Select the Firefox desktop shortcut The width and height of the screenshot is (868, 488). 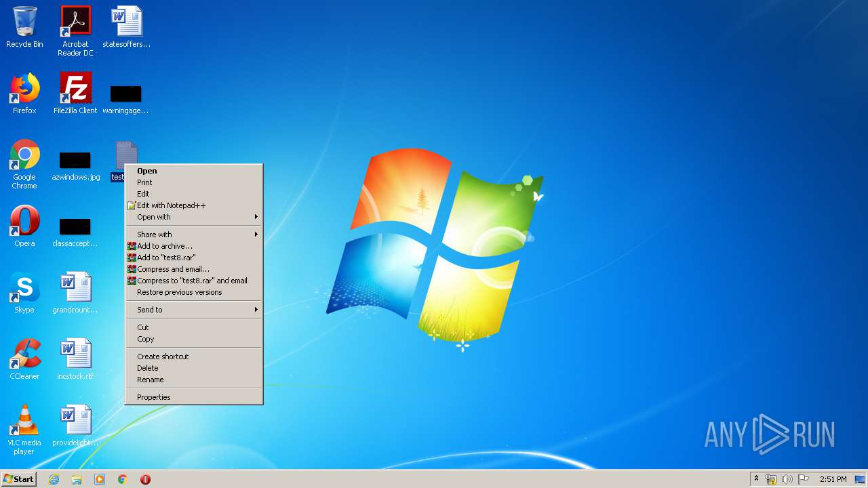(x=24, y=94)
